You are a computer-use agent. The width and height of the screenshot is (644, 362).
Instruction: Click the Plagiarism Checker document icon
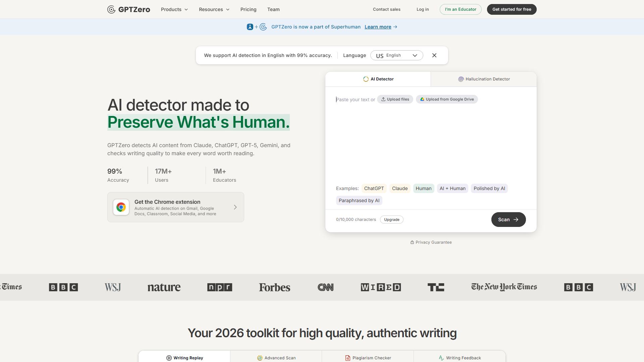pyautogui.click(x=348, y=358)
